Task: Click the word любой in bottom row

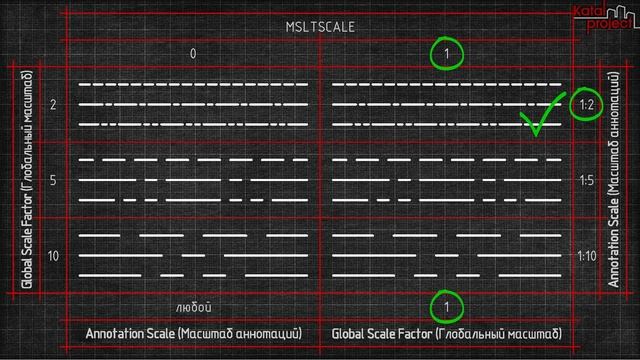Action: click(193, 307)
